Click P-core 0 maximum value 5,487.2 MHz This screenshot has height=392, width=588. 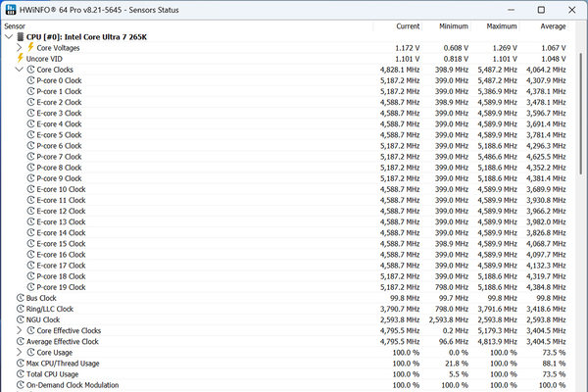point(497,80)
